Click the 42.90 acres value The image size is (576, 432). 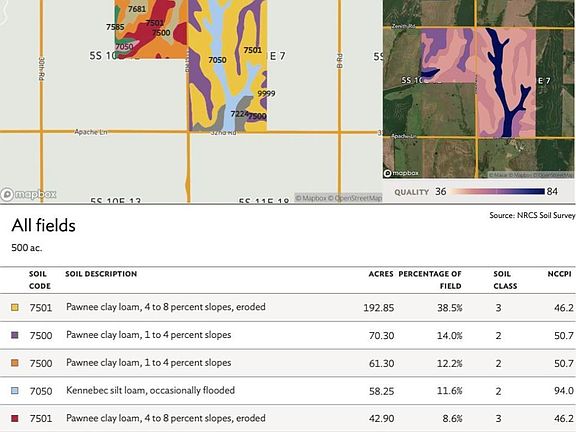(x=381, y=419)
